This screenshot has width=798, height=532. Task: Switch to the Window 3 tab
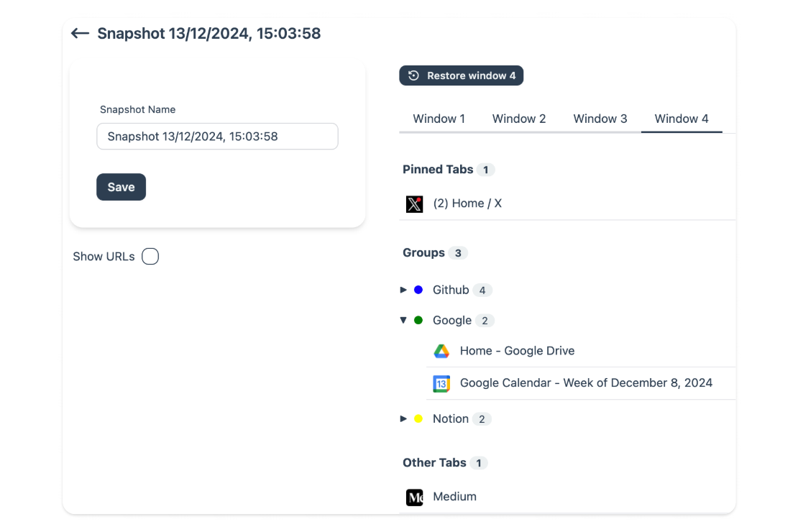tap(600, 119)
